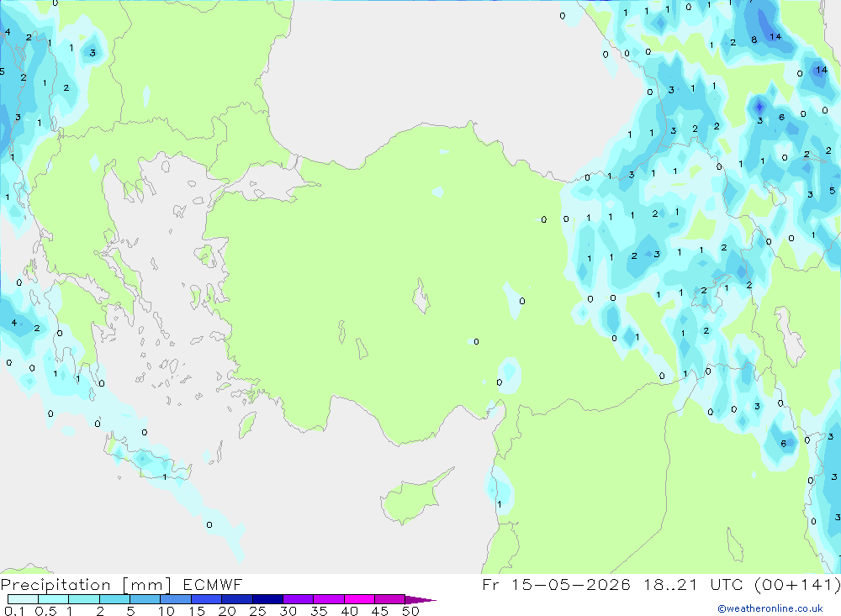Click the legend arrow tip above 50
Viewport: 841px width, 616px height.
(x=420, y=599)
